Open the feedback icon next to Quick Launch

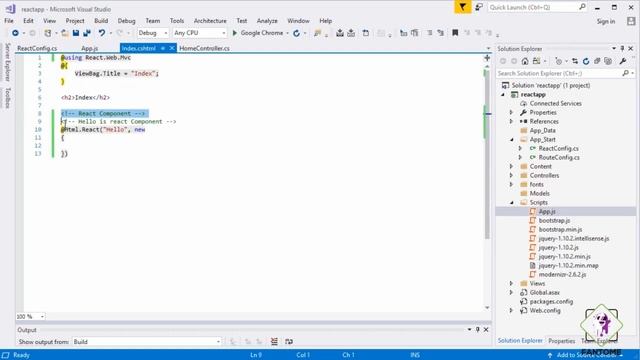tap(479, 7)
